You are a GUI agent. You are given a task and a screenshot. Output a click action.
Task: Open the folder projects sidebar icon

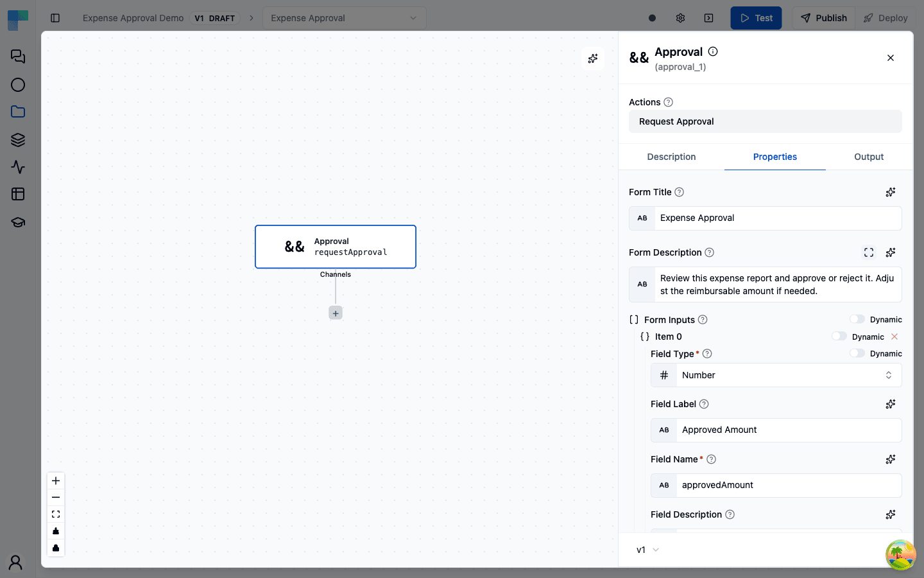click(x=18, y=112)
